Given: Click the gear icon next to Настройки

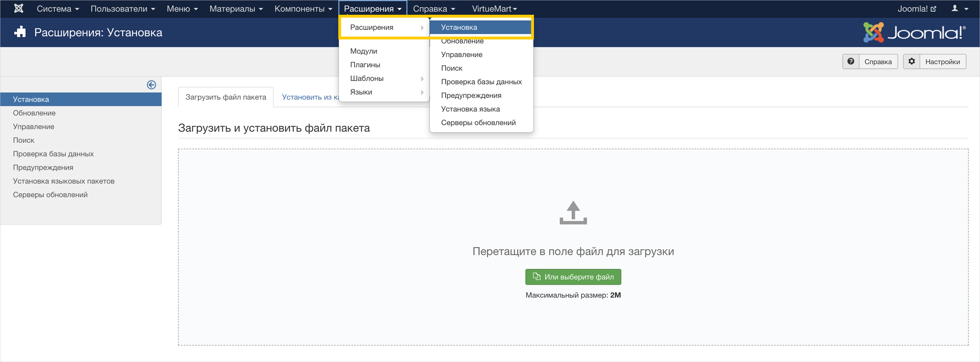Looking at the screenshot, I should tap(912, 61).
